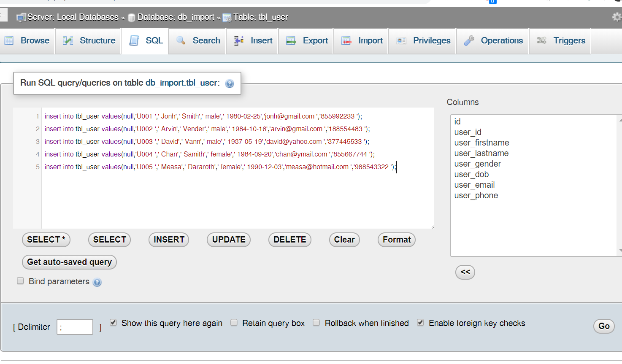Check Retain query box option
The image size is (622, 364).
(x=234, y=323)
